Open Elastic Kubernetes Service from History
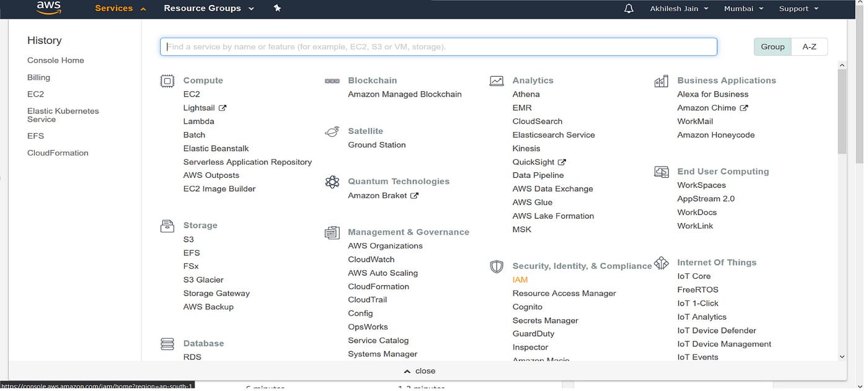The width and height of the screenshot is (868, 391). [63, 115]
